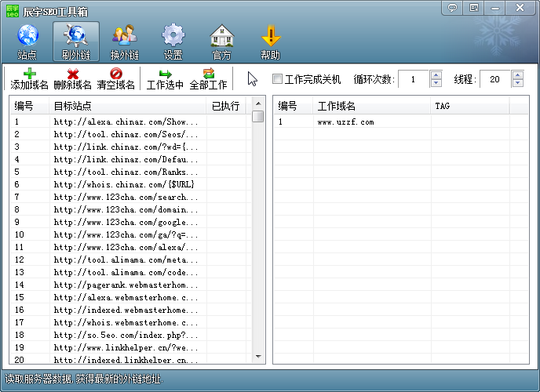Increase 循环次数 with up arrow
The height and width of the screenshot is (392, 540).
(x=436, y=75)
